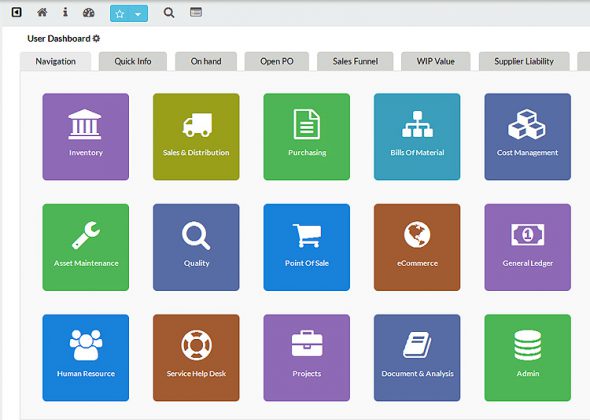Viewport: 590px width, 420px height.
Task: Click the home icon in toolbar
Action: tap(42, 12)
